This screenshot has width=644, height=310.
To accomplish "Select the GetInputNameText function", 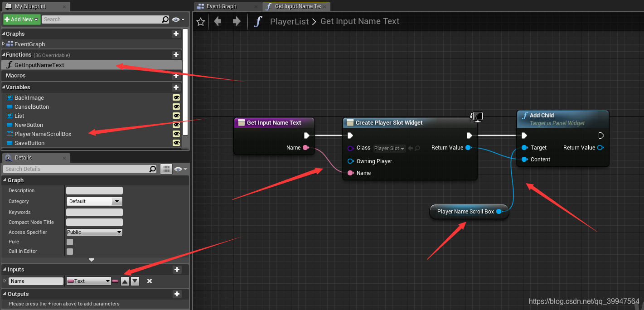I will coord(92,65).
